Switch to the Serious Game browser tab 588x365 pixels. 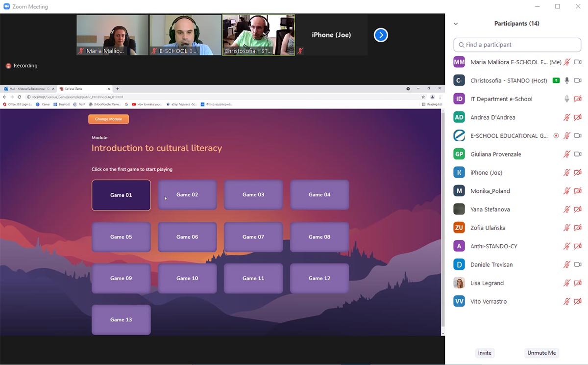[x=83, y=89]
